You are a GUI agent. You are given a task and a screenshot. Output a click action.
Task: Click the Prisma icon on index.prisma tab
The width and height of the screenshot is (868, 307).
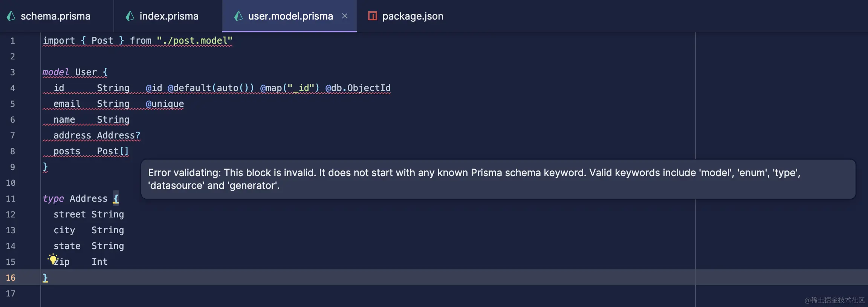(x=130, y=16)
